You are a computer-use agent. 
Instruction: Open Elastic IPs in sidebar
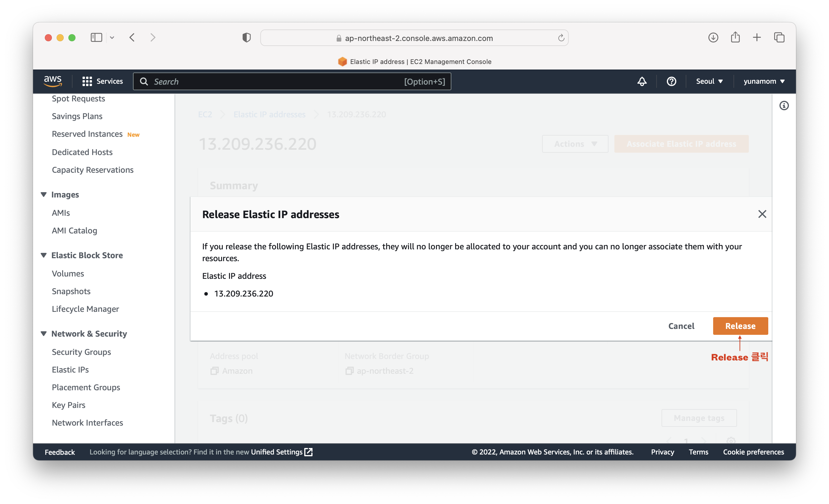pyautogui.click(x=70, y=369)
